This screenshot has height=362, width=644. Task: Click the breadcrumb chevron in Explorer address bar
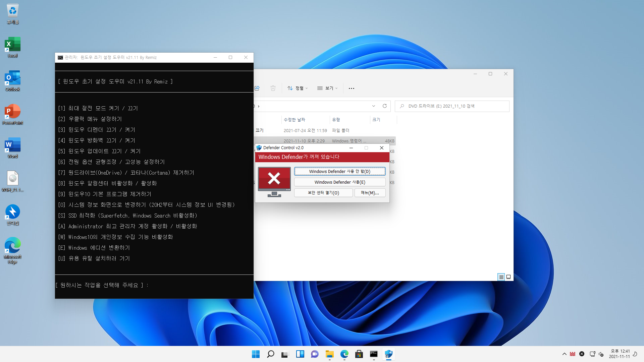tap(258, 106)
